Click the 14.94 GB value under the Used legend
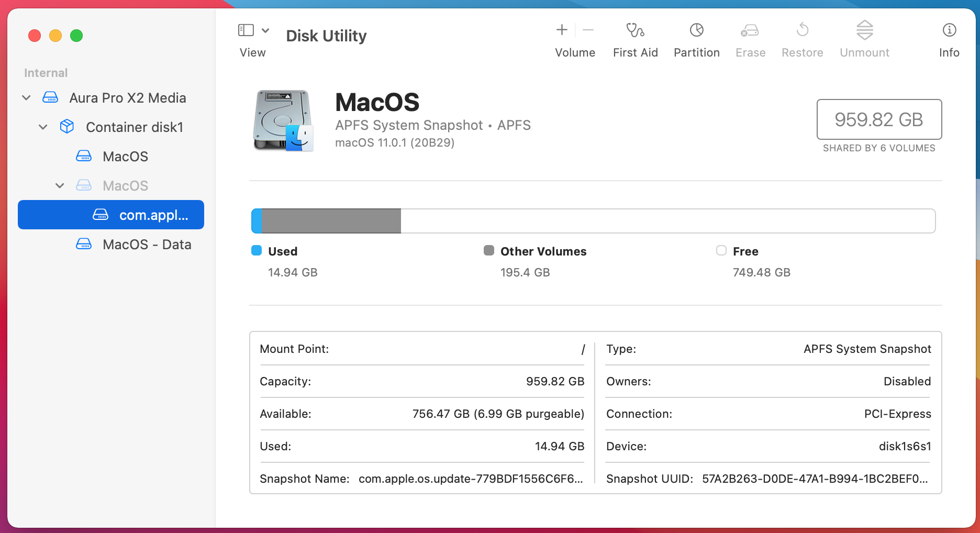The height and width of the screenshot is (533, 980). pos(293,272)
